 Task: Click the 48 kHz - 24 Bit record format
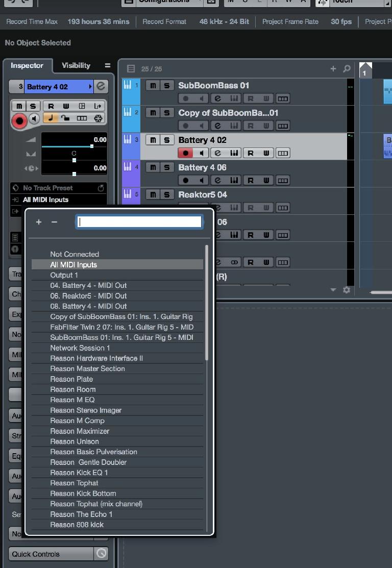224,22
